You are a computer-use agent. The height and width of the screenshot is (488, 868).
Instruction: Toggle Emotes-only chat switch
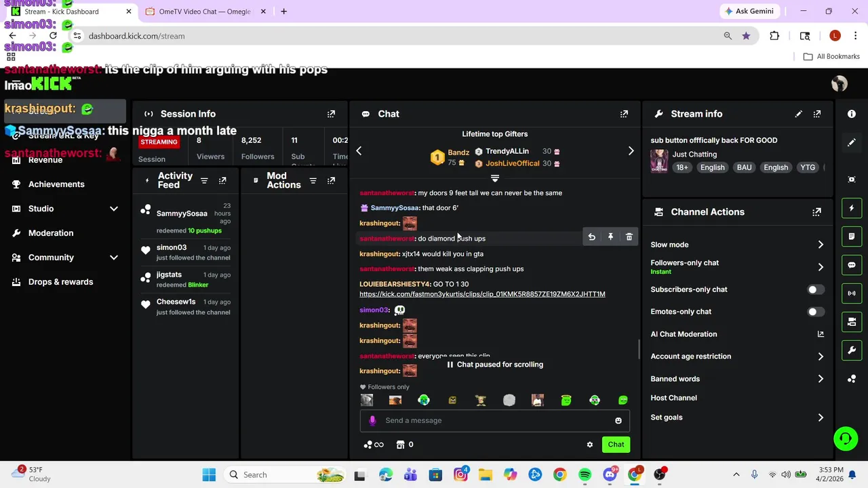[816, 312]
